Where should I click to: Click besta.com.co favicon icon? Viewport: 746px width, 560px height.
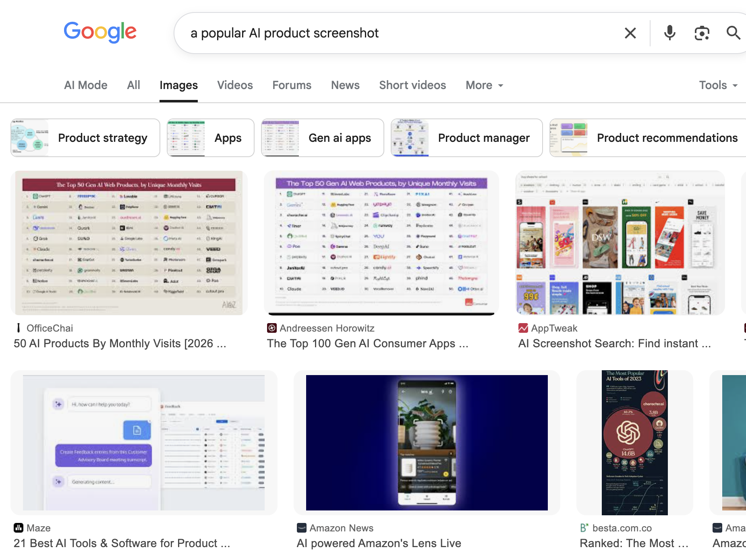pyautogui.click(x=584, y=528)
